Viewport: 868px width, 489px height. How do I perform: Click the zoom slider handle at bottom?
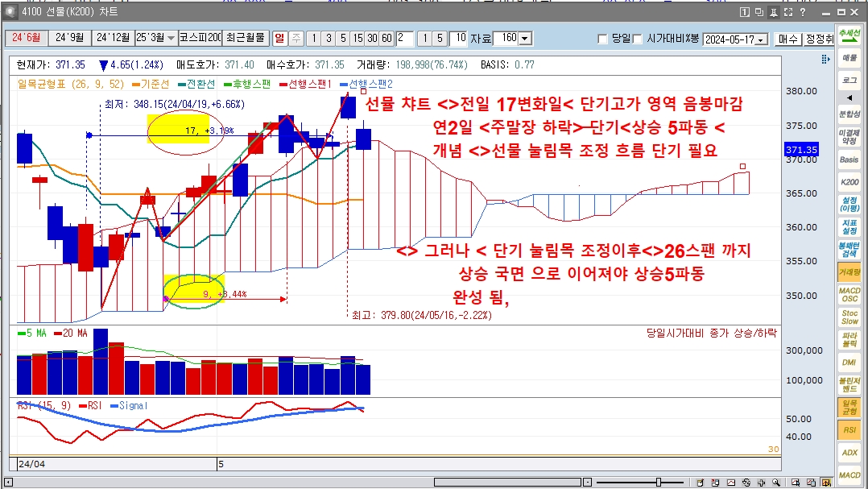(658, 483)
